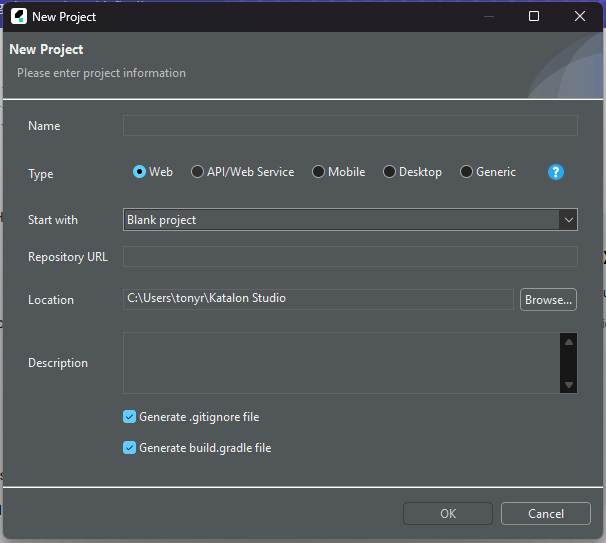The width and height of the screenshot is (606, 543).
Task: Expand the Start with dropdown arrow
Action: click(x=568, y=220)
